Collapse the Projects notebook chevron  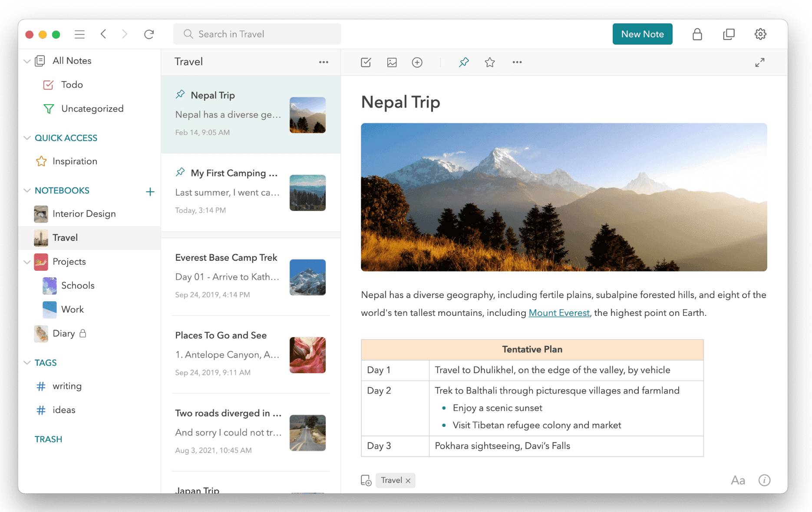tap(27, 262)
